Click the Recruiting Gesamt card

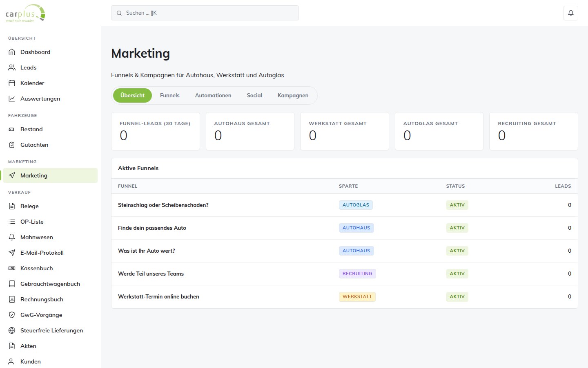534,131
